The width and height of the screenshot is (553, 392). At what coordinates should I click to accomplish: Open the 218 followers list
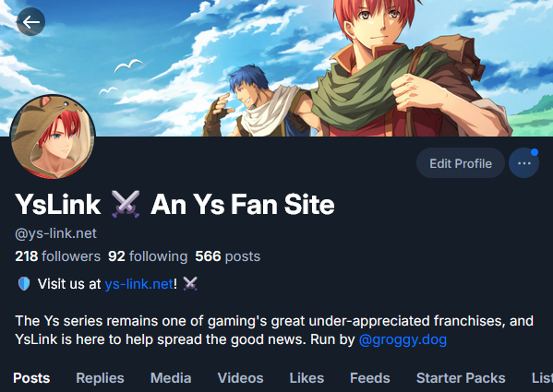[x=58, y=256]
